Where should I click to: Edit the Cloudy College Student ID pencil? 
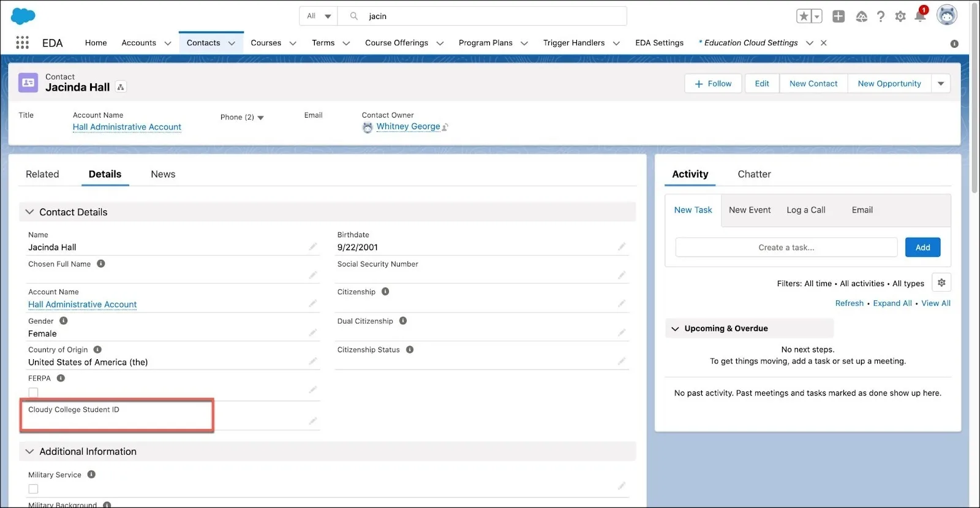tap(313, 421)
